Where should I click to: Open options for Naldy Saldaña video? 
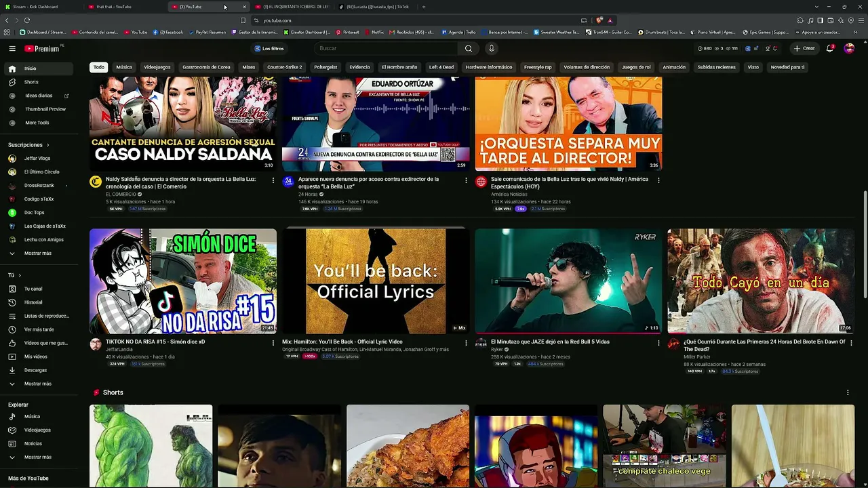[x=273, y=180]
